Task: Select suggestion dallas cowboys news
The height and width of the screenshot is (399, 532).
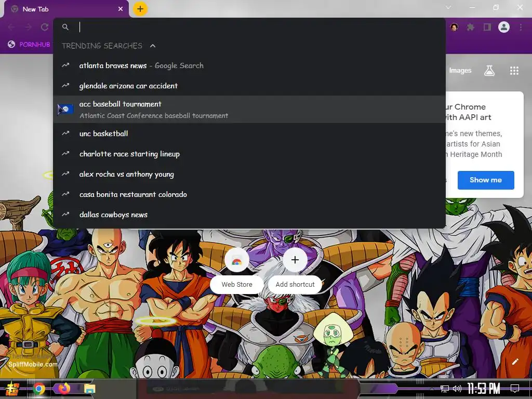Action: (x=249, y=215)
